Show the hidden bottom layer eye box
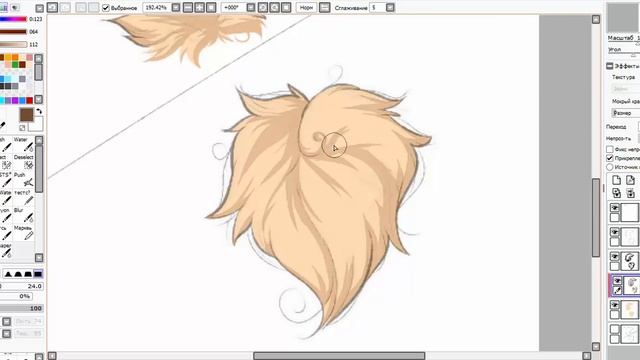Image resolution: width=640 pixels, height=360 pixels. (x=615, y=329)
